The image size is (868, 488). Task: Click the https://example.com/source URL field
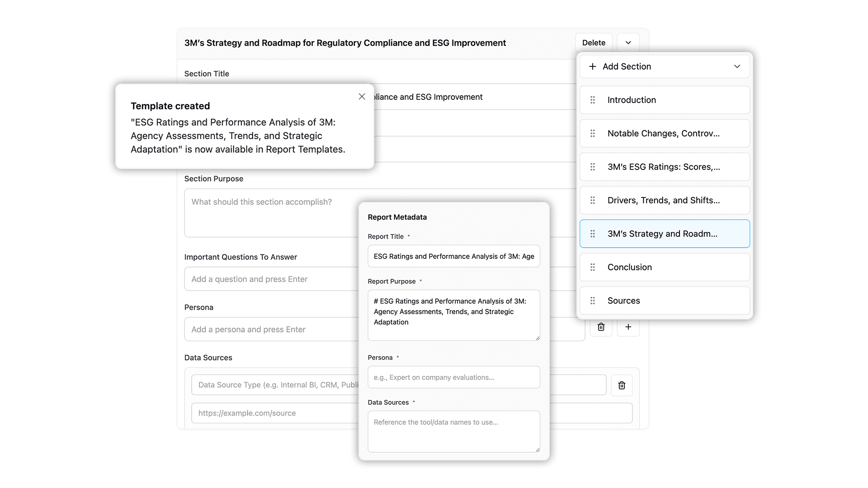(x=275, y=413)
